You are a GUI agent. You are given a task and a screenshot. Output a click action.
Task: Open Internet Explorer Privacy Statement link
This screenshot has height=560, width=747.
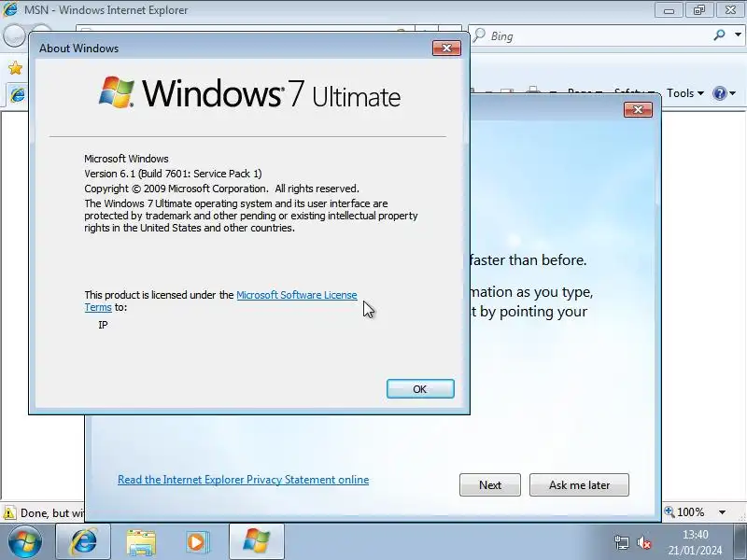click(x=243, y=480)
